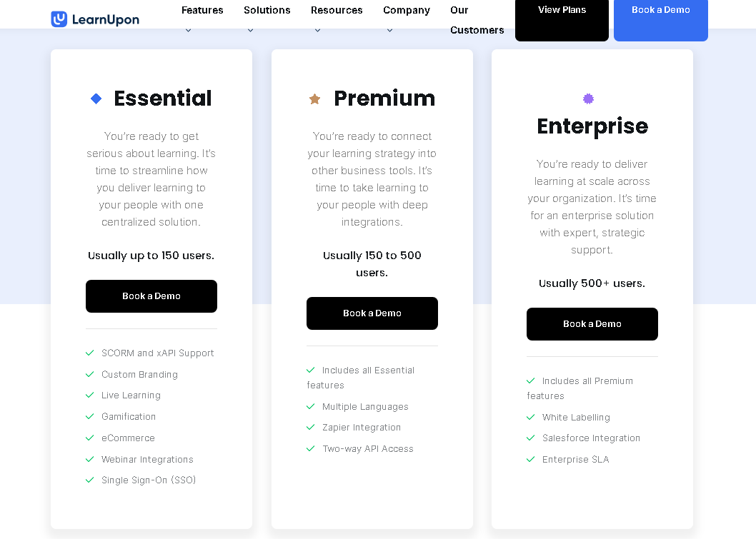This screenshot has height=539, width=756.
Task: Book a Demo under the Enterprise plan
Action: point(592,323)
